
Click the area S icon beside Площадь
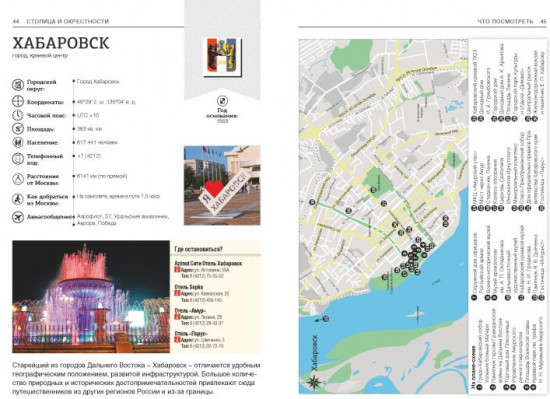18,129
